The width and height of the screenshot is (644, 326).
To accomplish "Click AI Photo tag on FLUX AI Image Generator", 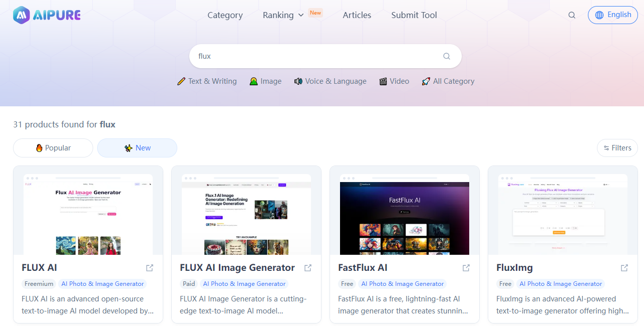I will (244, 284).
